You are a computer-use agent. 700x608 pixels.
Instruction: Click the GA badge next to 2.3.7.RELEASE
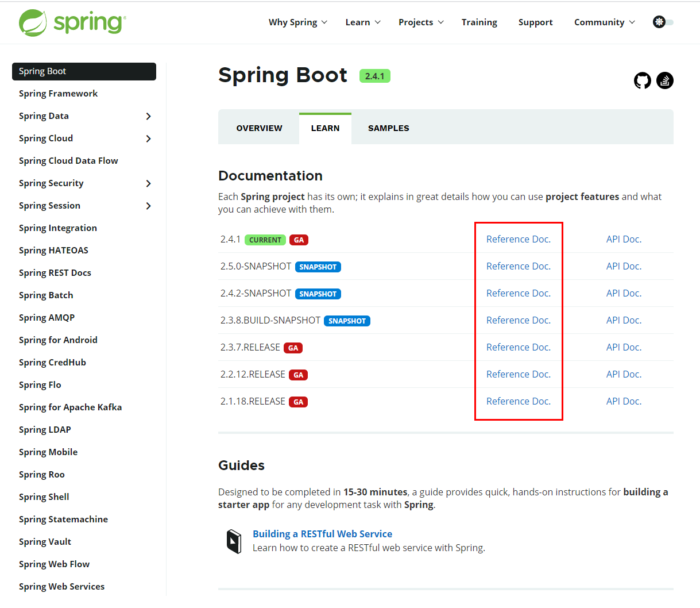tap(293, 348)
